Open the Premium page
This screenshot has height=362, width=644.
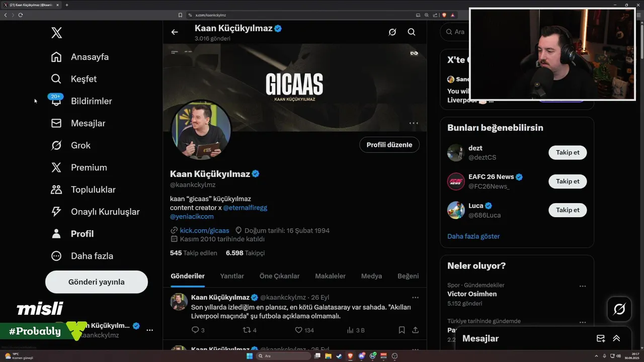(x=79, y=167)
